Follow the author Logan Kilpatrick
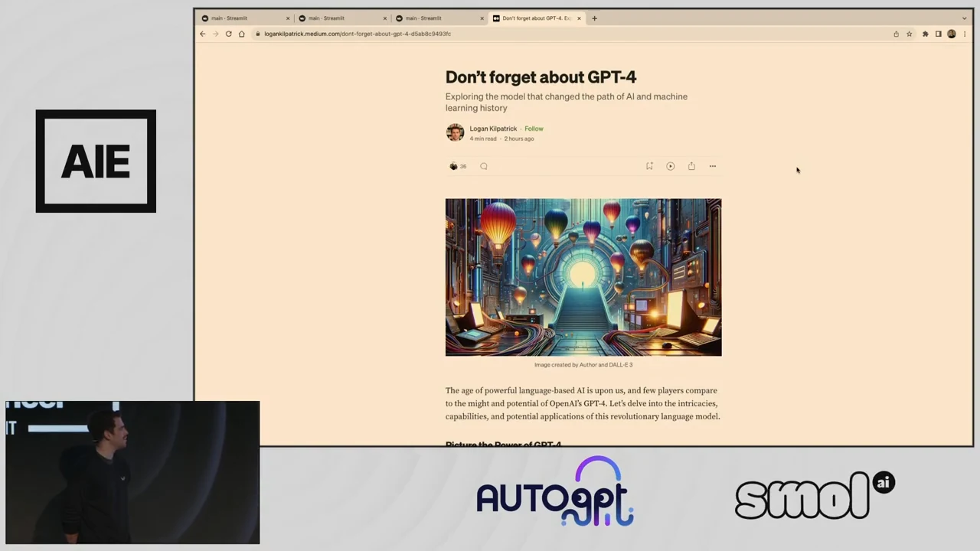Screen dimensions: 980x551 (534, 129)
